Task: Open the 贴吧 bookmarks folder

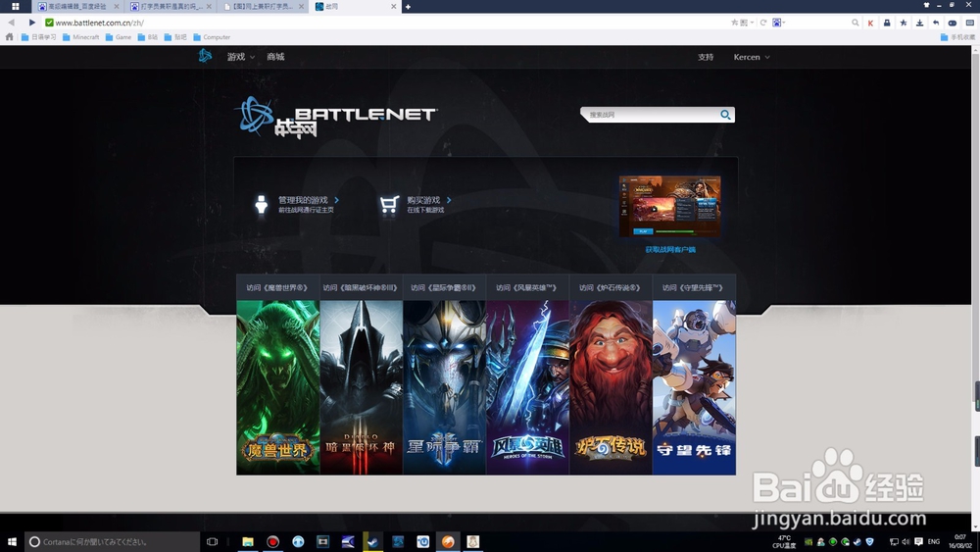Action: tap(175, 37)
